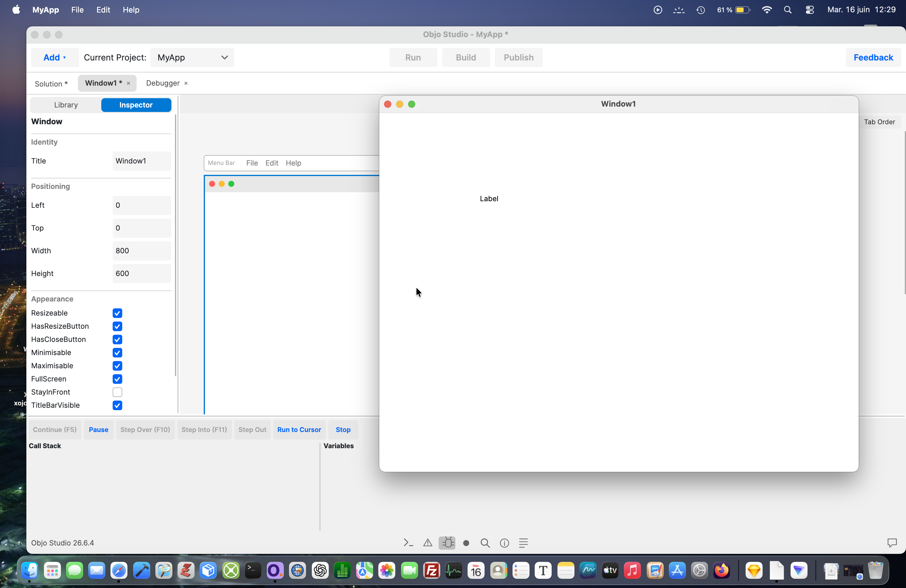This screenshot has height=588, width=906.
Task: Click the Stop debugger button
Action: tap(343, 430)
